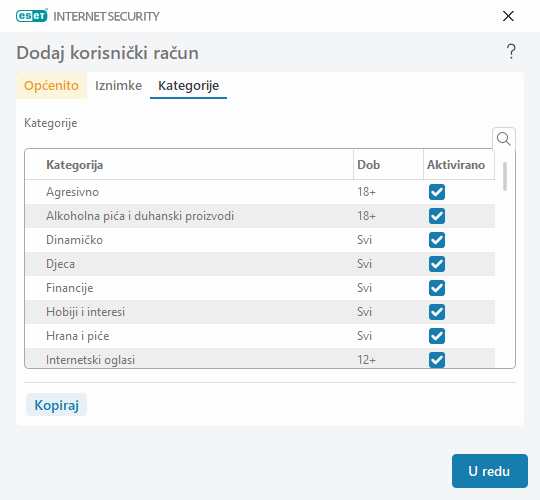
Task: Toggle the Djeca category checkbox
Action: pos(437,264)
